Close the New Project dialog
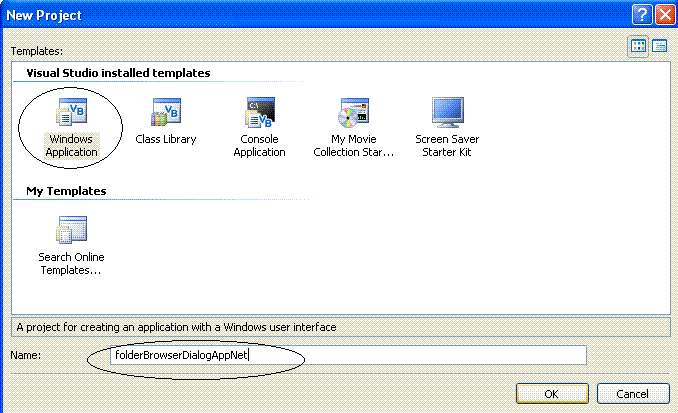678x413 pixels. 665,15
